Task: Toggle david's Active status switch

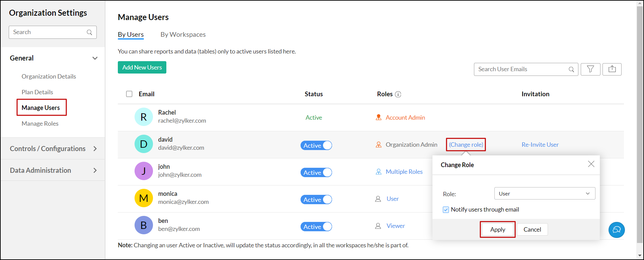Action: 316,145
